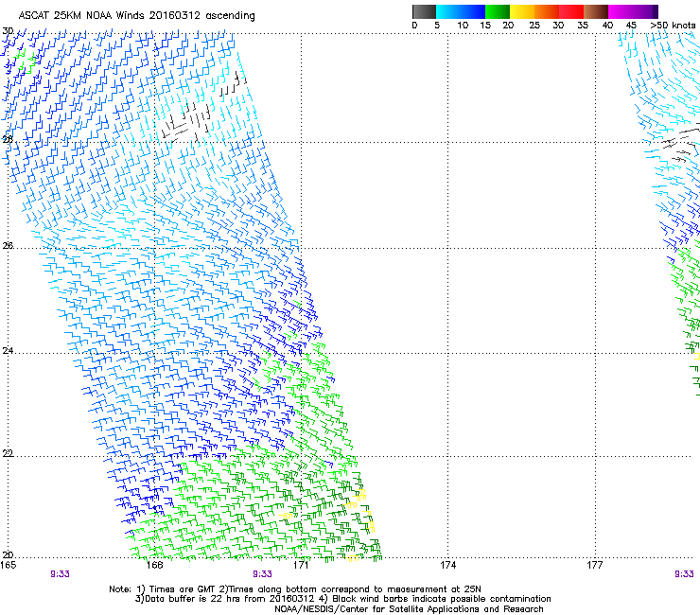Click the 'Data buffer is 22 hrs' note line
The width and height of the screenshot is (700, 615).
coord(342,599)
